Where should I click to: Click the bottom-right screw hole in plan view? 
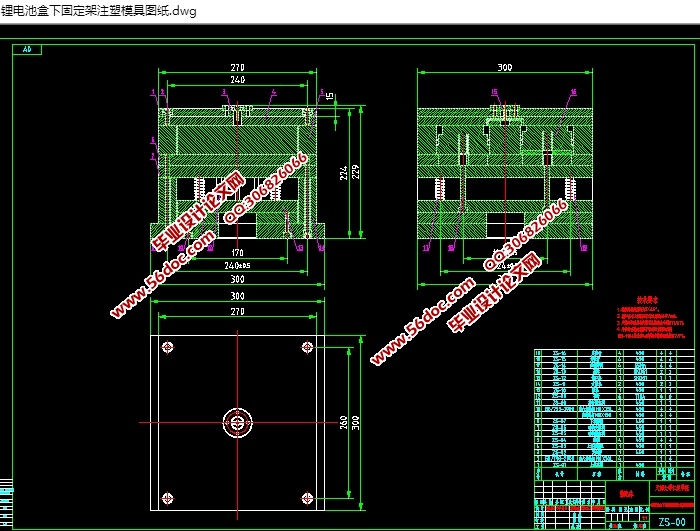click(x=307, y=498)
